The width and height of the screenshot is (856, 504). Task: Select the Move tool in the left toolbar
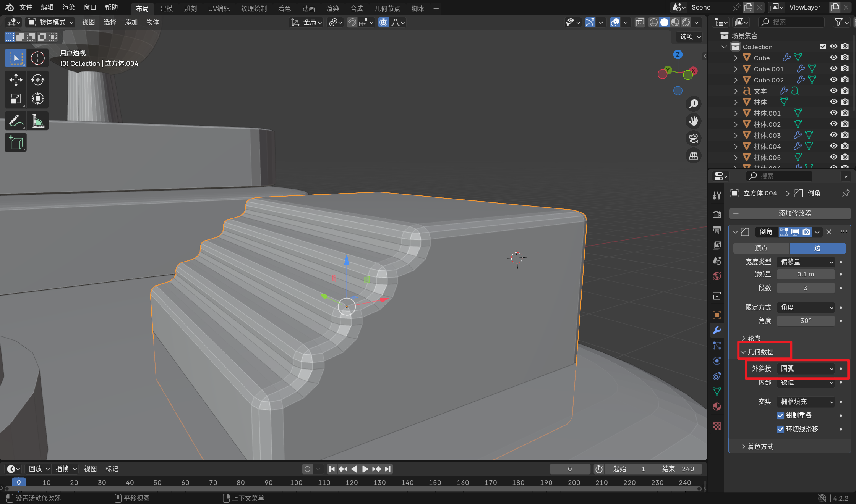[16, 79]
